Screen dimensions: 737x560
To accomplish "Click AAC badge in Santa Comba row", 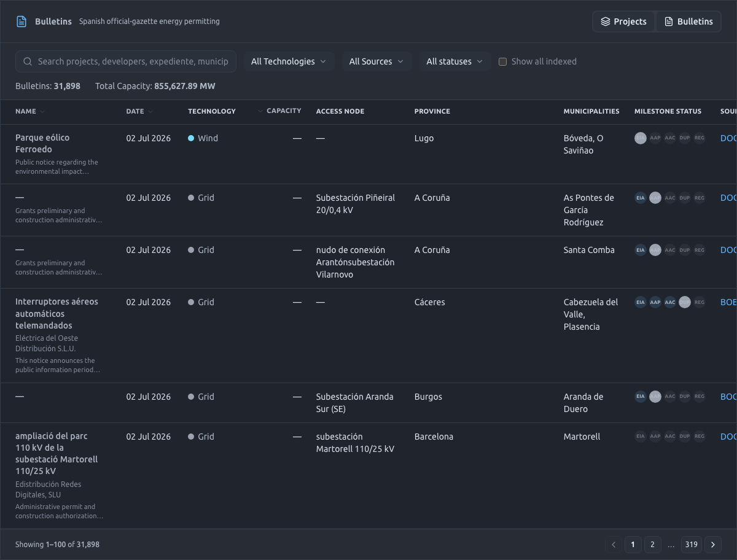I will pos(670,250).
